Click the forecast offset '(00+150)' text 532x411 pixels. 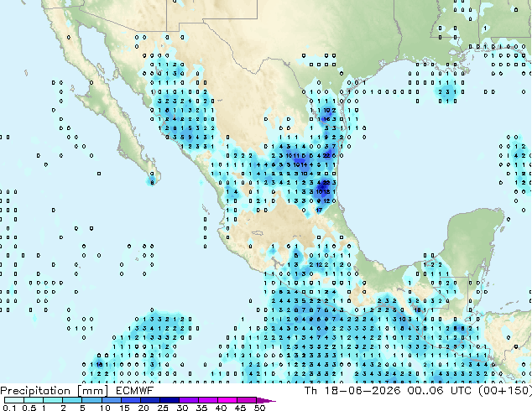pyautogui.click(x=505, y=391)
